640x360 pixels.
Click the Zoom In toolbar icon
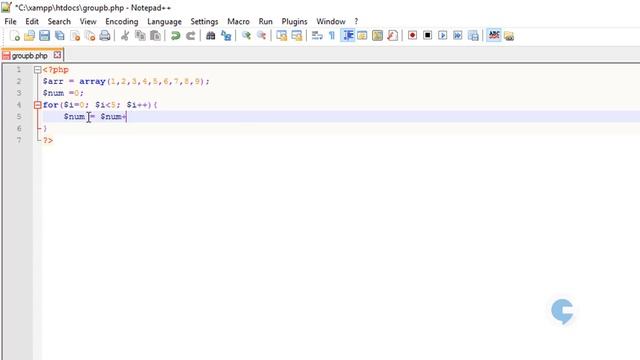pos(246,36)
